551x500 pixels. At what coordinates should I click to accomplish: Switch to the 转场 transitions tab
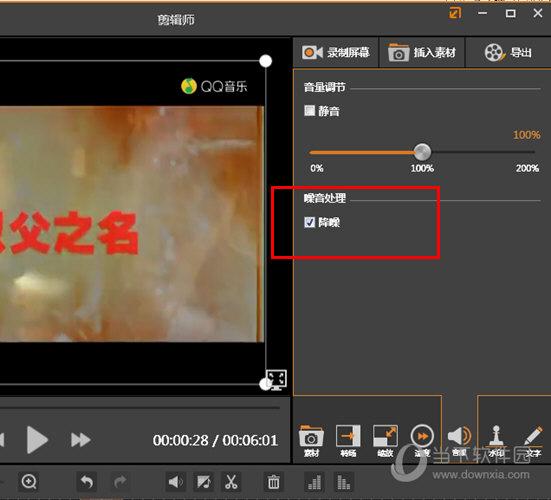tap(348, 441)
